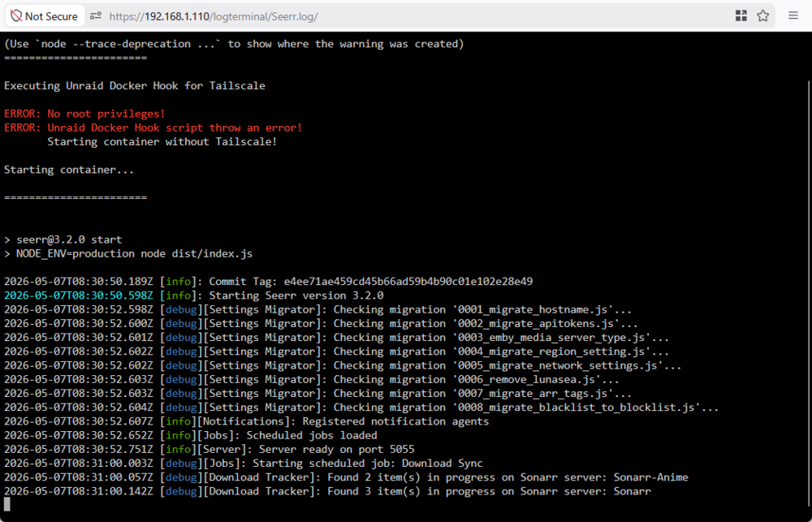Click the 'Sonarr-Anime' download tracker line
The height and width of the screenshot is (522, 812).
(x=346, y=477)
